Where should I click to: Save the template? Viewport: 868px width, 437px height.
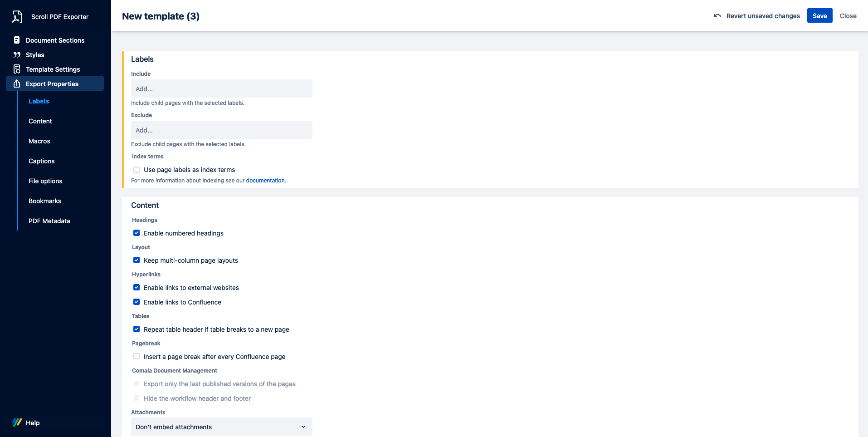click(819, 16)
